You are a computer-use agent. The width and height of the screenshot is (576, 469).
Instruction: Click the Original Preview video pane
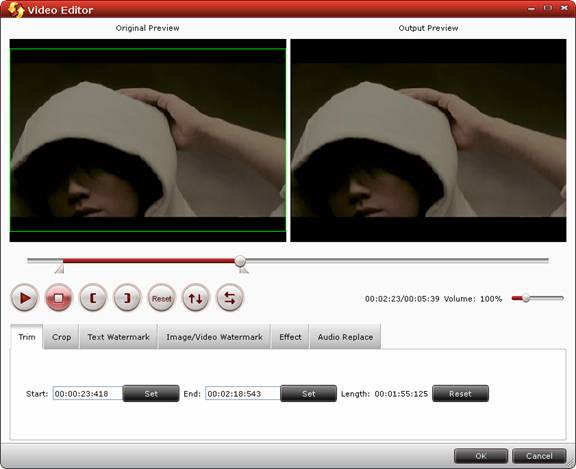[x=148, y=140]
